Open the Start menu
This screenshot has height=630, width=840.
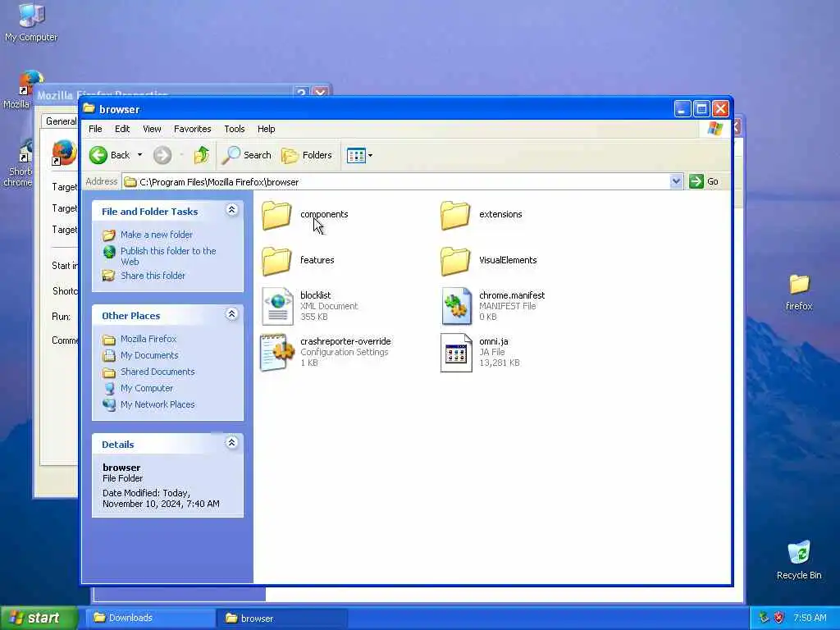point(39,619)
